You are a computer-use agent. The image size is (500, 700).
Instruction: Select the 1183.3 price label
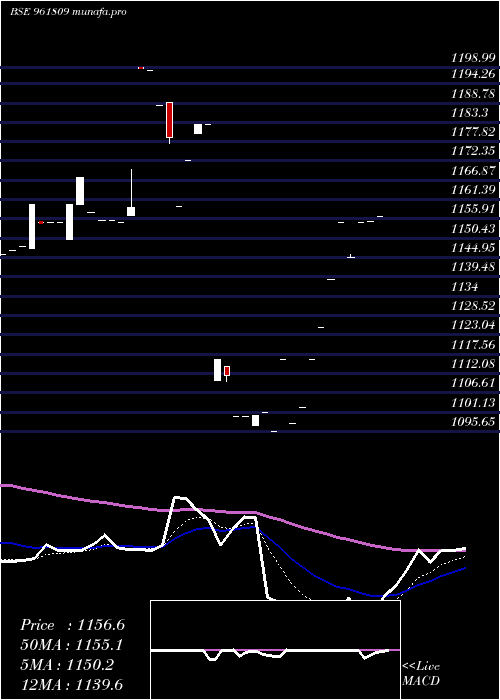[x=469, y=113]
